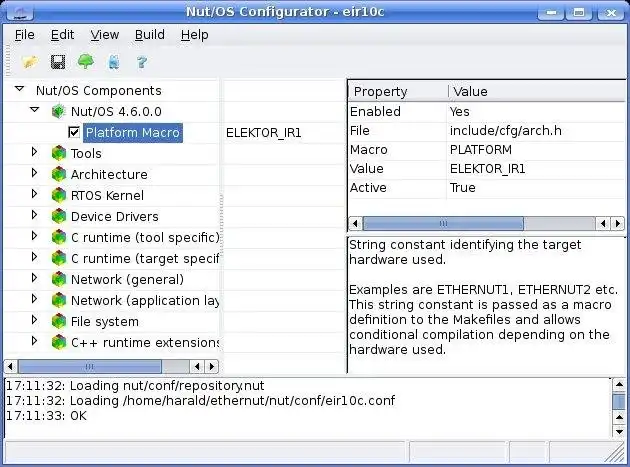Image resolution: width=630 pixels, height=467 pixels.
Task: Click the window menu icon in the title bar
Action: 20,12
